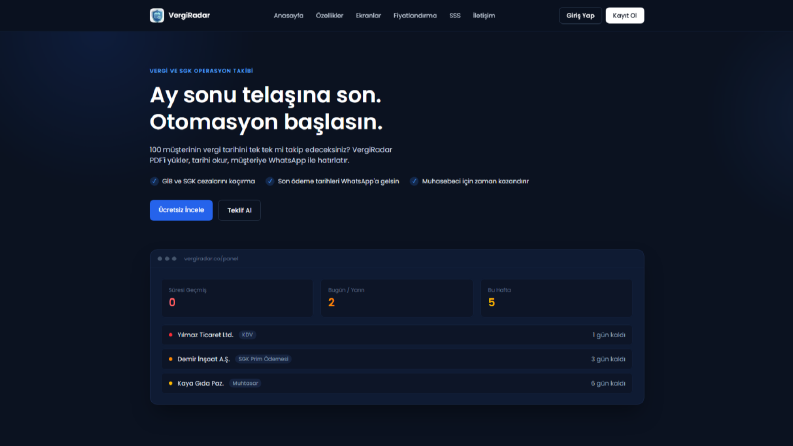Select the Demir İnşaat A.Ş. row

396,359
